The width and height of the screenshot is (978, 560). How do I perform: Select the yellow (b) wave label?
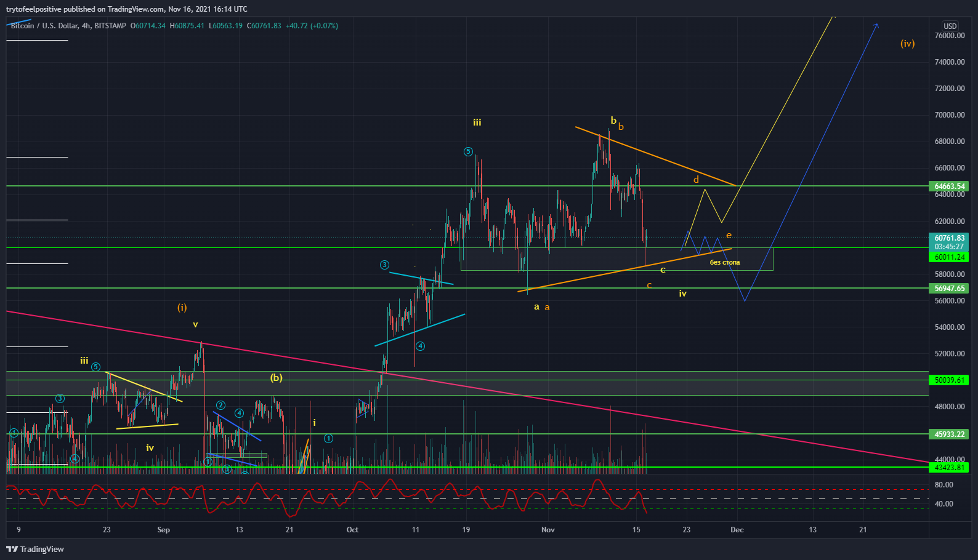[x=277, y=378]
